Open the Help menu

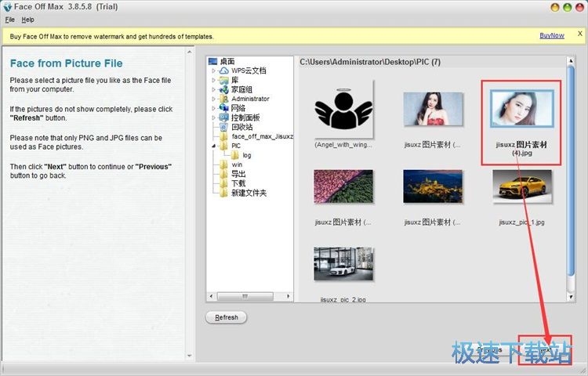pyautogui.click(x=27, y=20)
